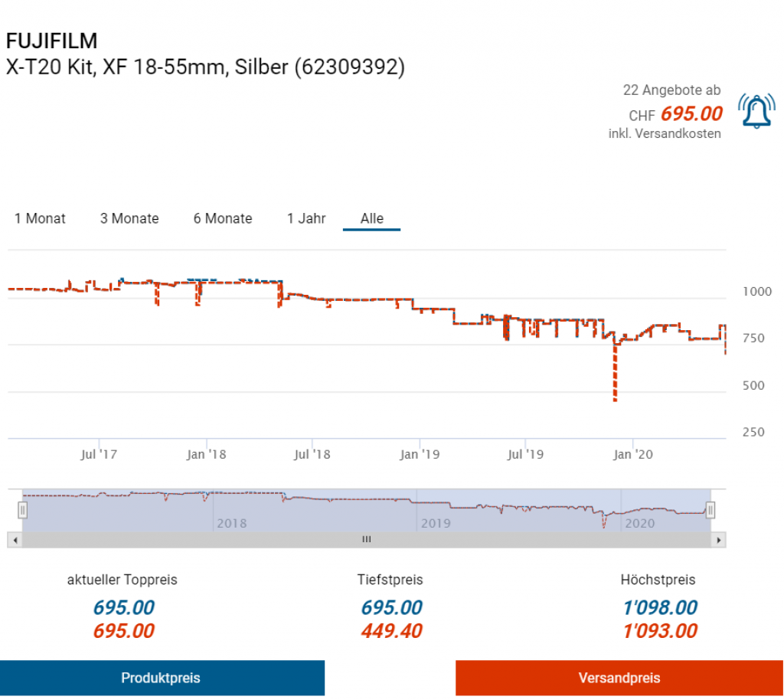This screenshot has width=784, height=700.
Task: Click the X-T20 Kit product title
Action: [205, 67]
